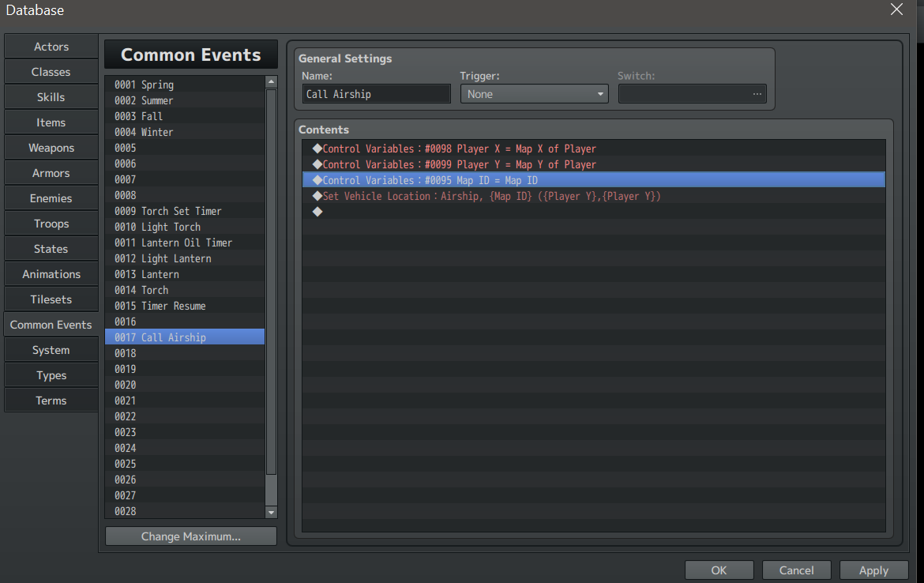This screenshot has height=583, width=924.
Task: Select the Items tab
Action: pos(51,122)
